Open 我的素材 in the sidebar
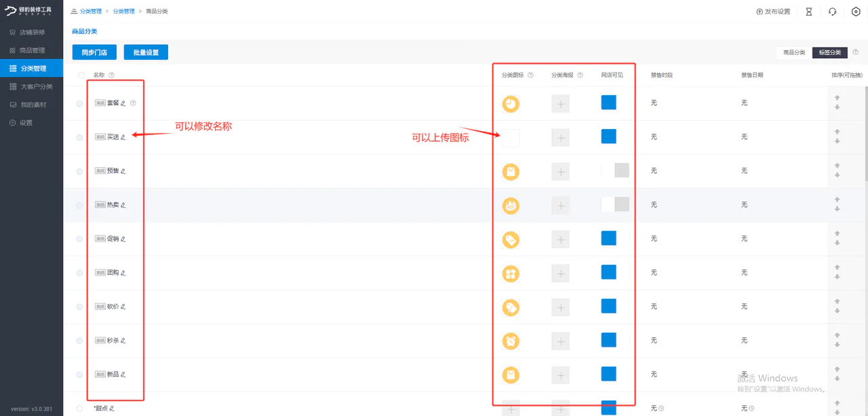868x416 pixels. point(31,105)
